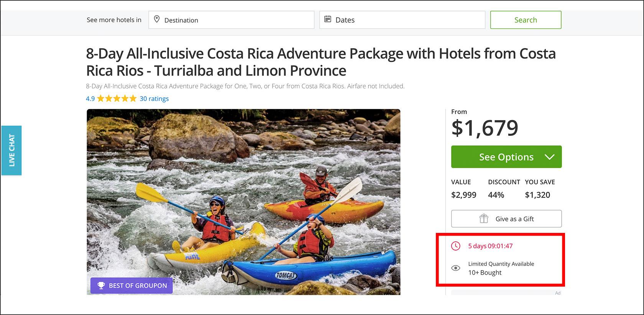
Task: Click the eye icon beside Limited Quantity
Action: click(455, 268)
